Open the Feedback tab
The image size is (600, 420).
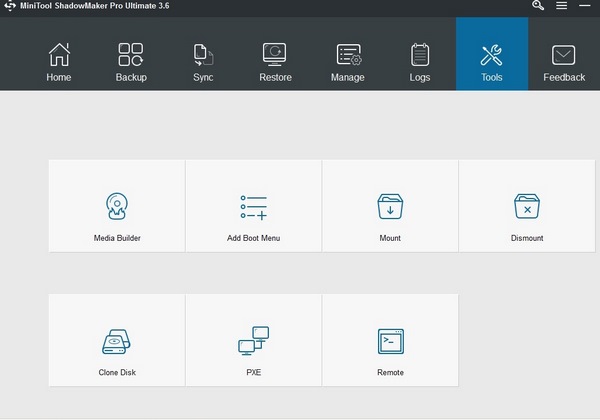[564, 62]
